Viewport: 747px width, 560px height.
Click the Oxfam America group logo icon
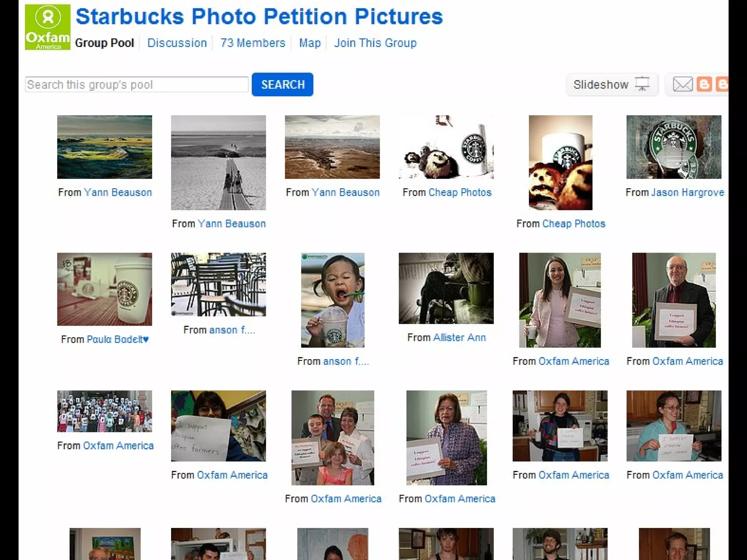(x=47, y=27)
